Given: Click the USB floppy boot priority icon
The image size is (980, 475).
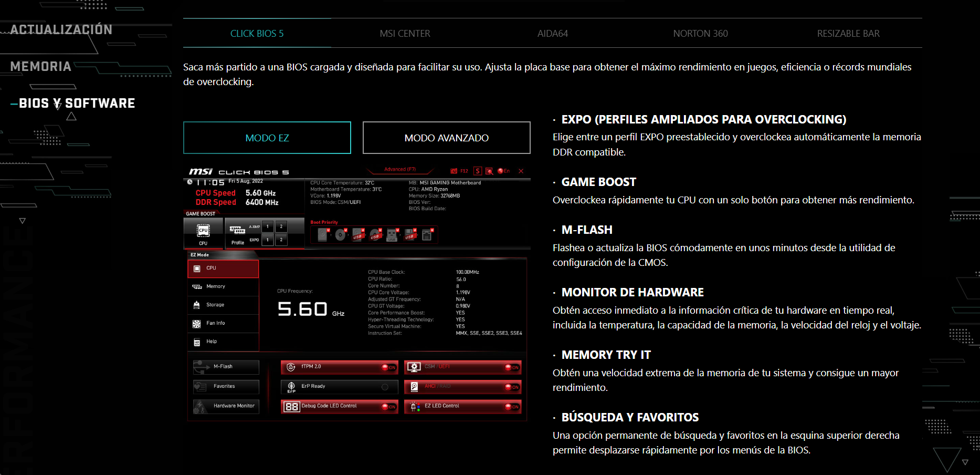Looking at the screenshot, I should click(410, 234).
